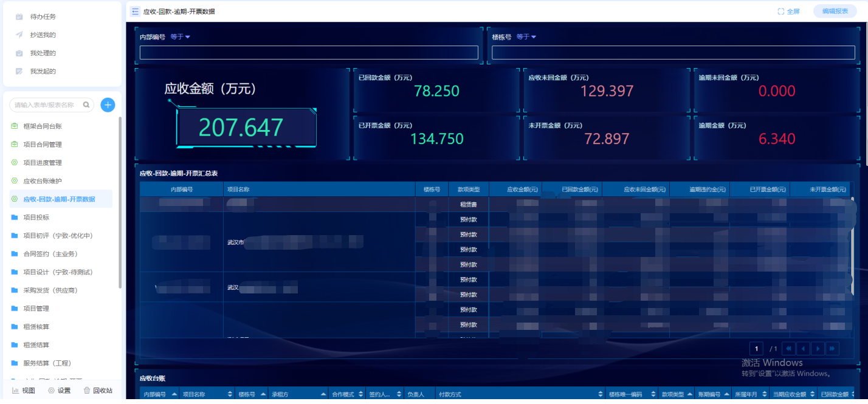Screen dimensions: 868x404
Task: Go to the first page of summary table
Action: coord(788,348)
